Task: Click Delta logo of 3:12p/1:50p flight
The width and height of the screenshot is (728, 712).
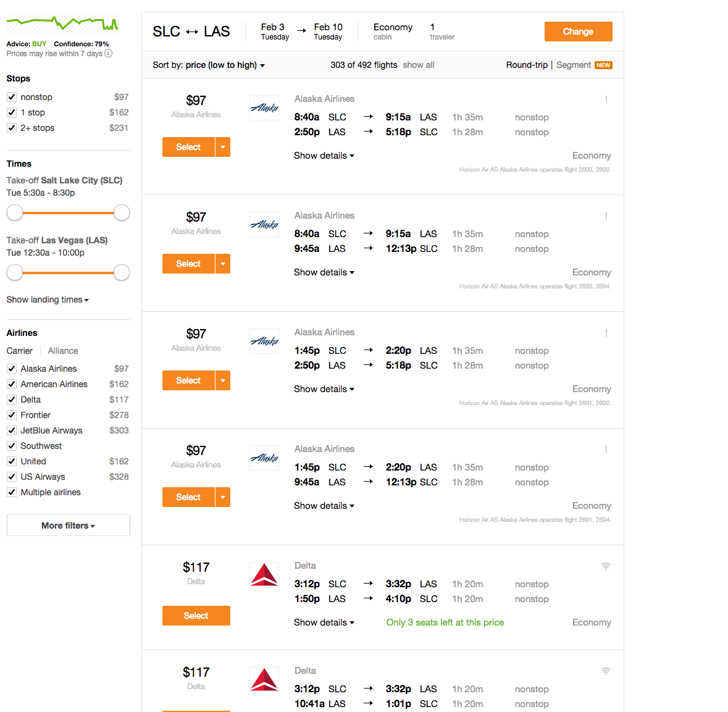Action: click(264, 574)
